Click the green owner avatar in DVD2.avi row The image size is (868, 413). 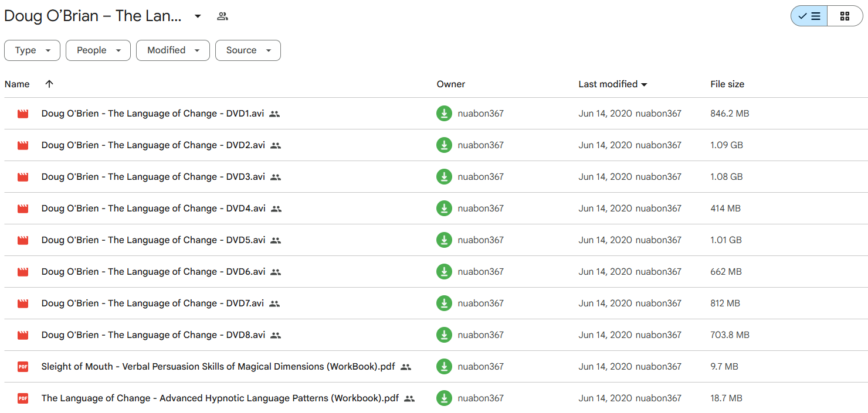[444, 145]
